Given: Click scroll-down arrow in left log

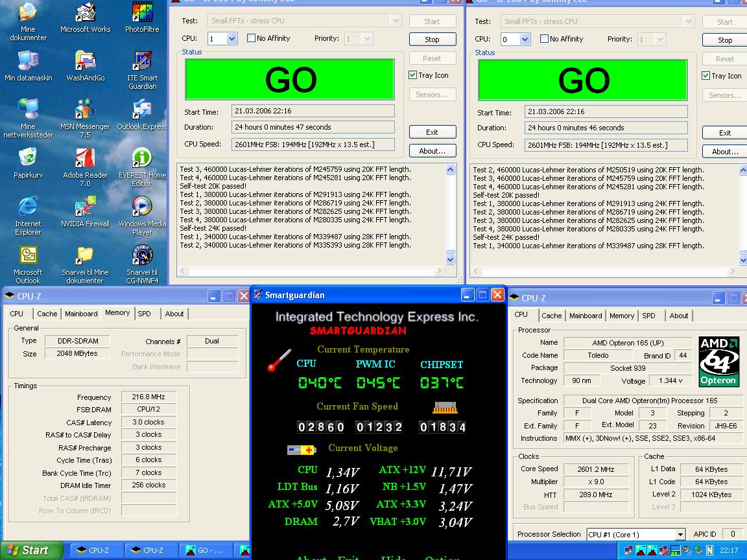Looking at the screenshot, I should coord(450,259).
